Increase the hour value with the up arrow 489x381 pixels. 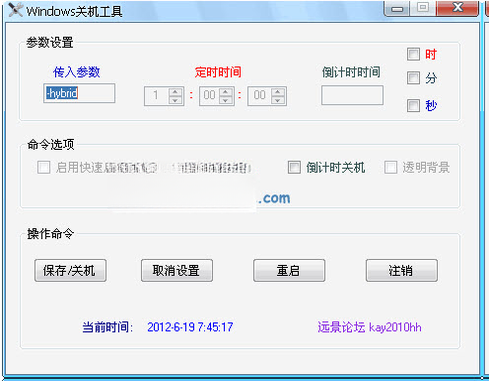pyautogui.click(x=175, y=92)
